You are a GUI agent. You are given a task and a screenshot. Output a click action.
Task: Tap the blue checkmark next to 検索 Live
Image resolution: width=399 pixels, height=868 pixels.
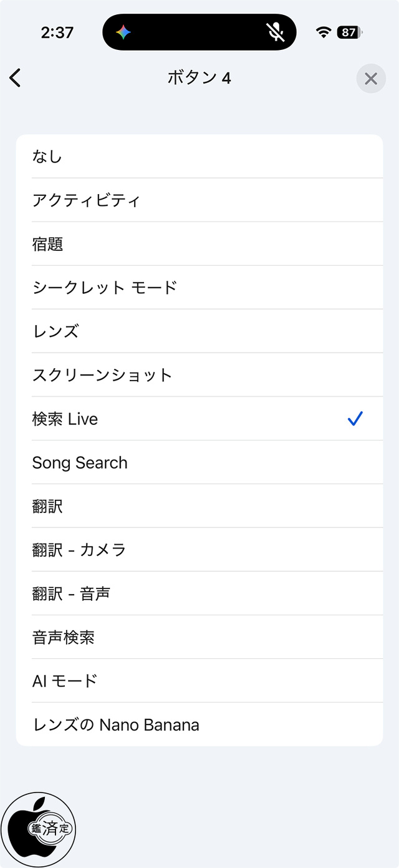355,419
